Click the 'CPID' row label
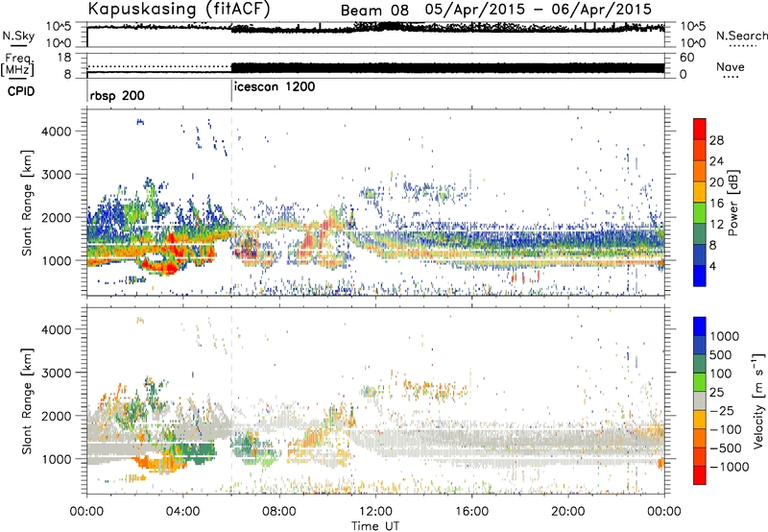The image size is (768, 532). (21, 91)
